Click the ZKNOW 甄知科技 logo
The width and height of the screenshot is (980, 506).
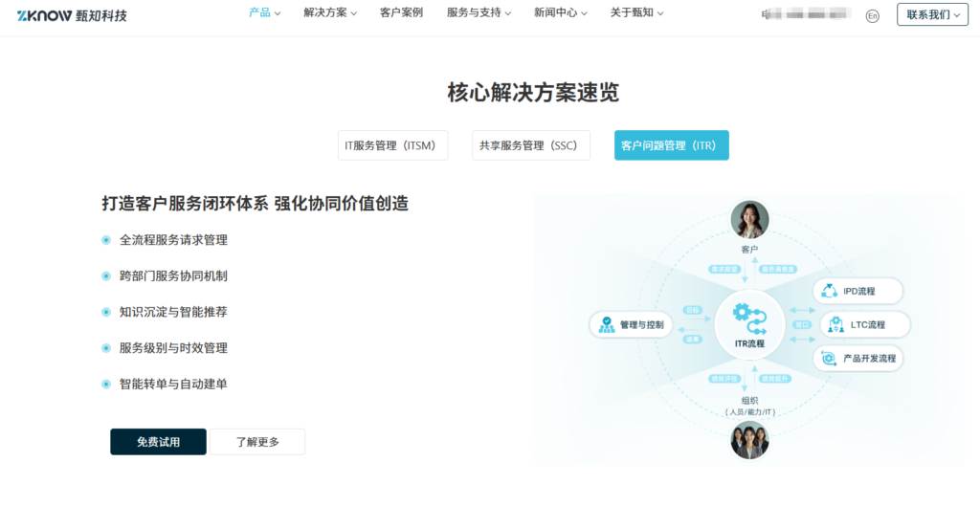72,15
